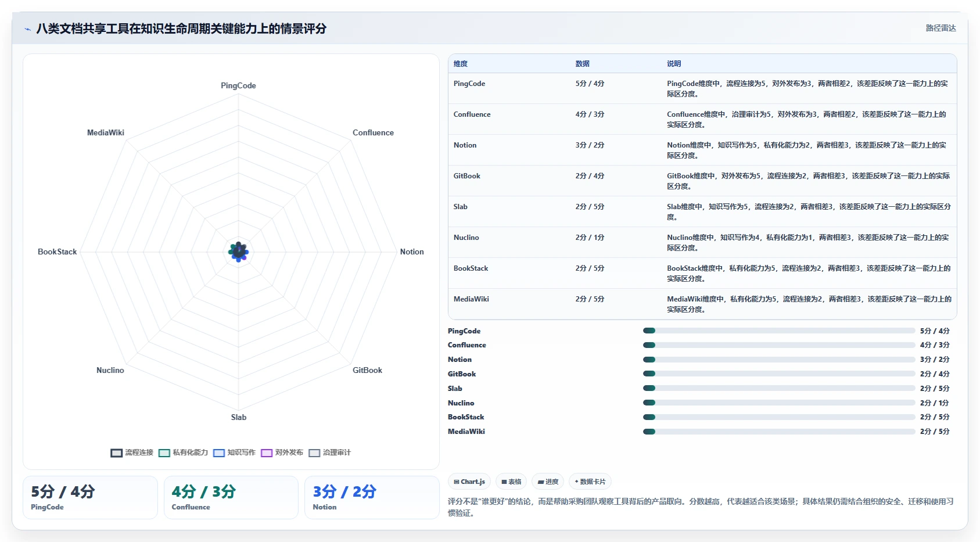Click the 路径雷达 label in the header
The image size is (980, 542).
tap(940, 28)
